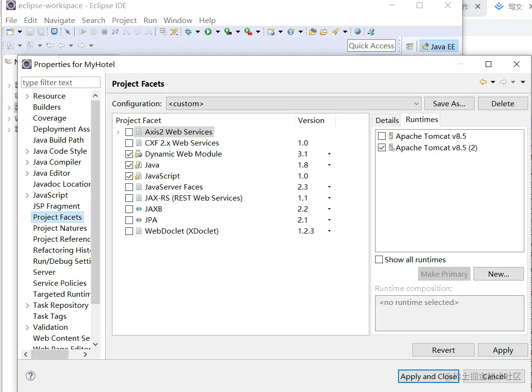Open Dynamic Web Module version 3.1 dropdown

tap(329, 154)
